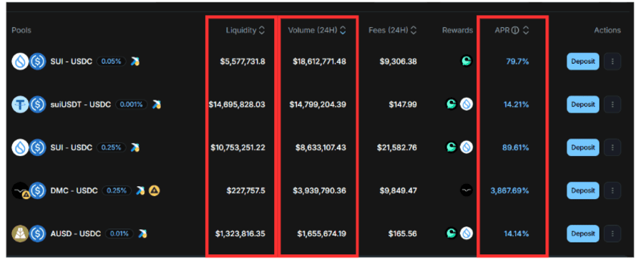Sort pools by Volume (24H) arrows

pyautogui.click(x=343, y=30)
